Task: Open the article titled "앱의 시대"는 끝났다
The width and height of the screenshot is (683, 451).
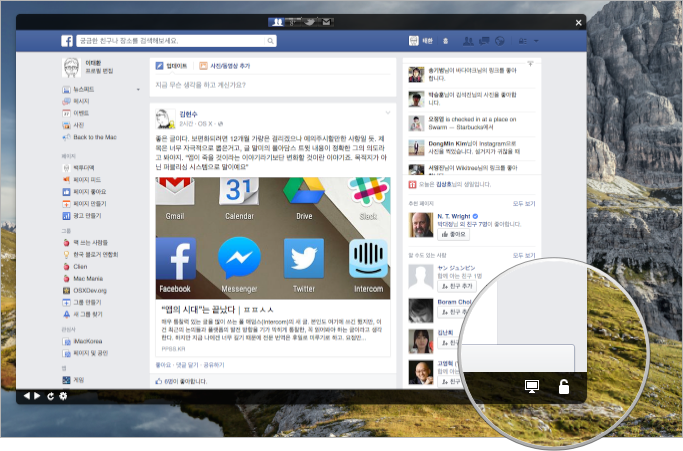Action: click(x=217, y=310)
